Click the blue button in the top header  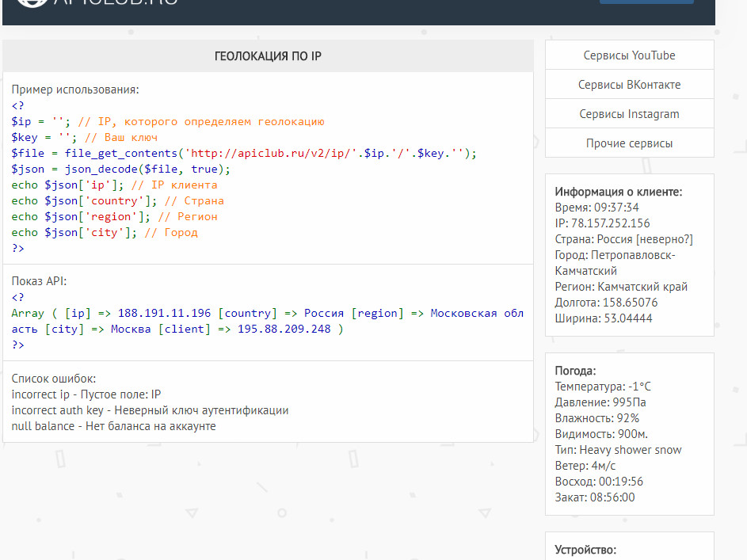[x=646, y=2]
